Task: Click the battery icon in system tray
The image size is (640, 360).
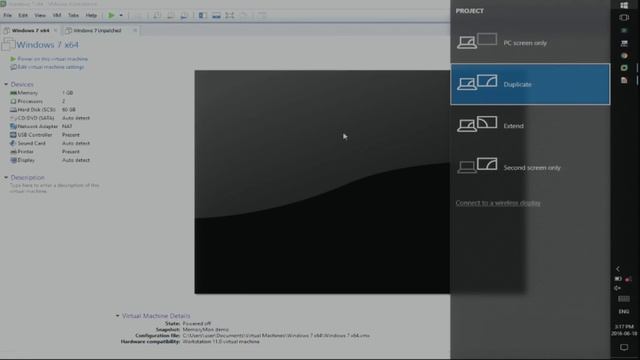Action: (x=618, y=279)
